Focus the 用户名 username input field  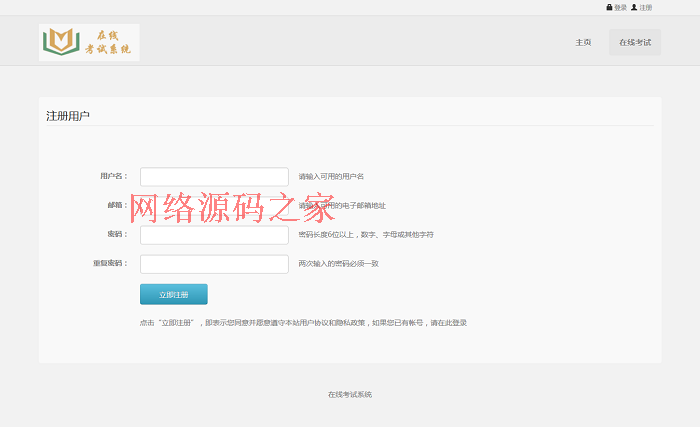point(214,177)
